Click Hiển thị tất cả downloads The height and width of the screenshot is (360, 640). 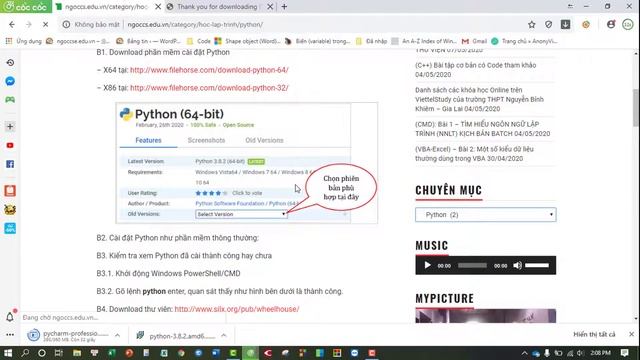[x=594, y=334]
